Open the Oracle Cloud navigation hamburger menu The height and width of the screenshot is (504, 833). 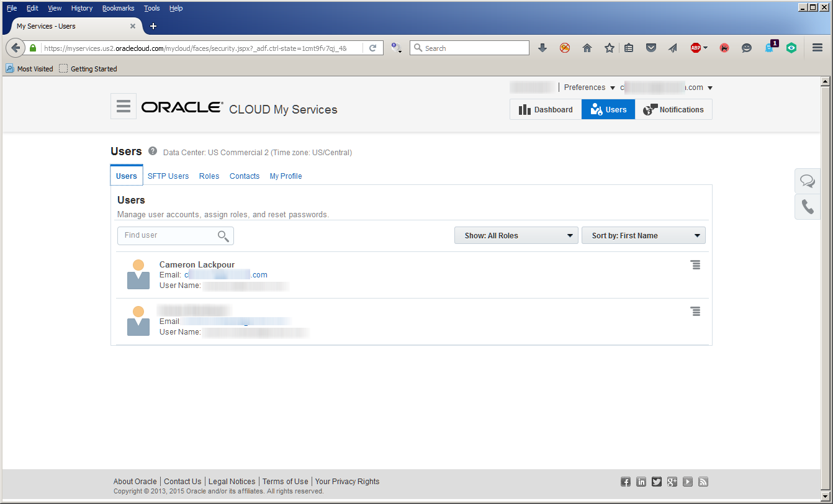124,106
